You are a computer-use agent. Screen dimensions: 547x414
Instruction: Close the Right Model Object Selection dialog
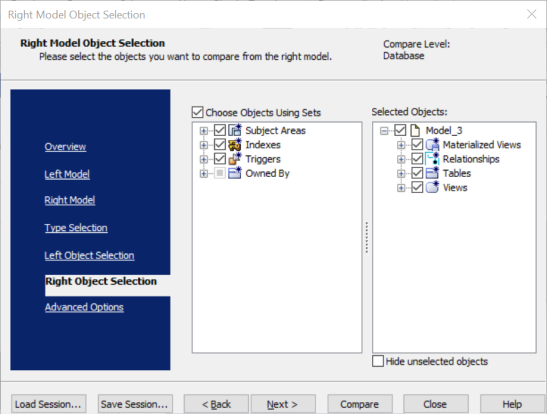(531, 14)
